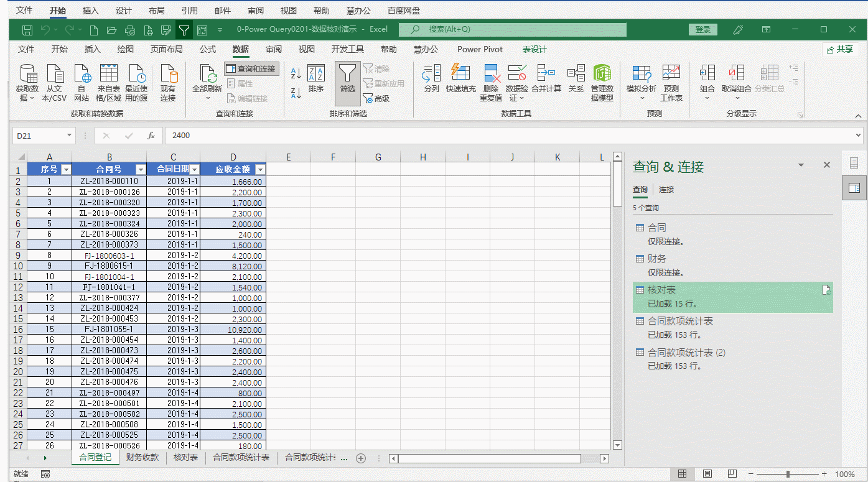Sort descending Z to A
The image size is (868, 482).
tap(296, 93)
